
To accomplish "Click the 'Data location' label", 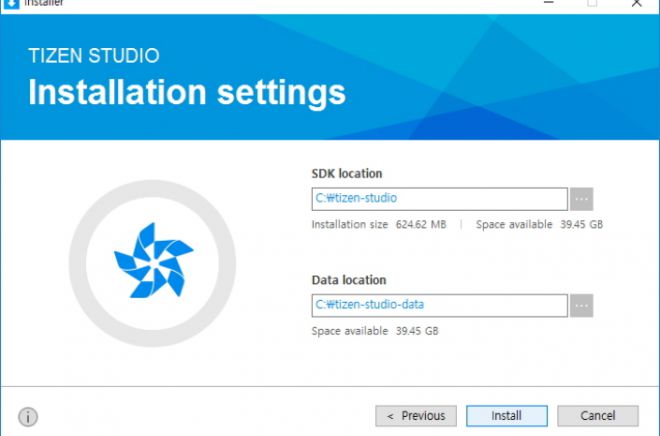I will point(349,280).
